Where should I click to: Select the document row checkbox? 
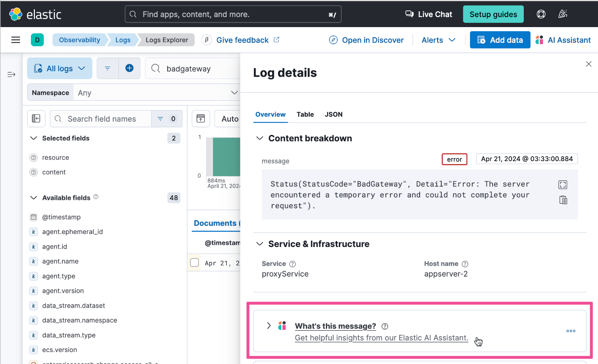(x=195, y=263)
